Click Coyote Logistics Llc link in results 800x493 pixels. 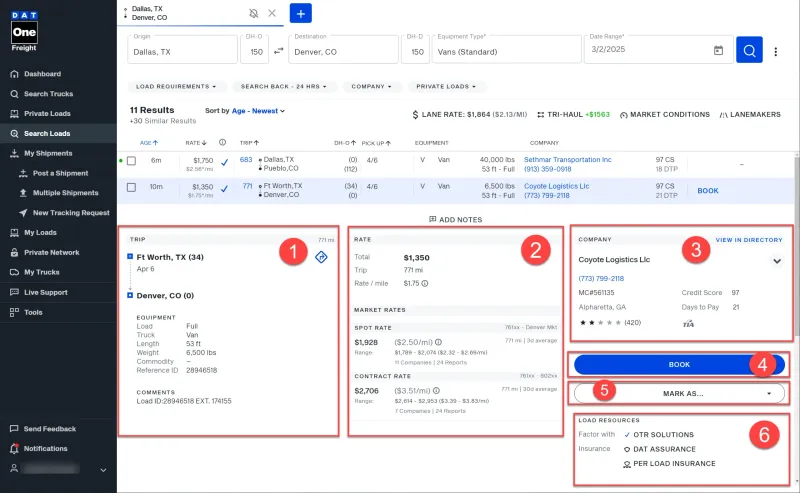[557, 186]
